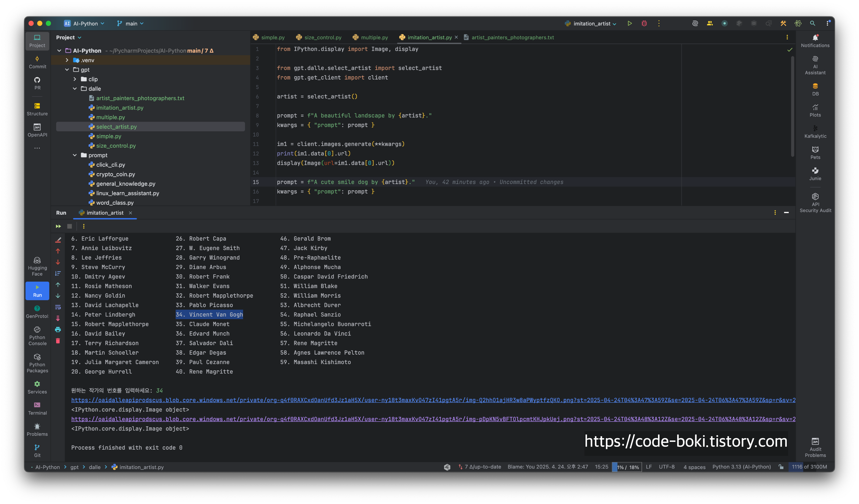Screen dimensions: 859x504
Task: Open the Hugging Face tool window
Action: pos(37,266)
